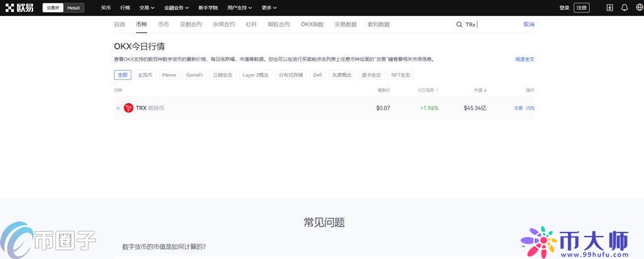Switch to the 币币 tab
The height and width of the screenshot is (259, 644).
tap(163, 24)
